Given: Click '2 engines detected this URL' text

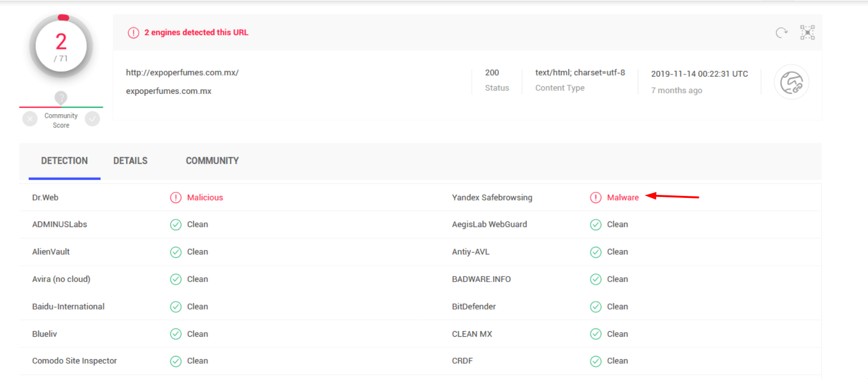Looking at the screenshot, I should (x=196, y=32).
